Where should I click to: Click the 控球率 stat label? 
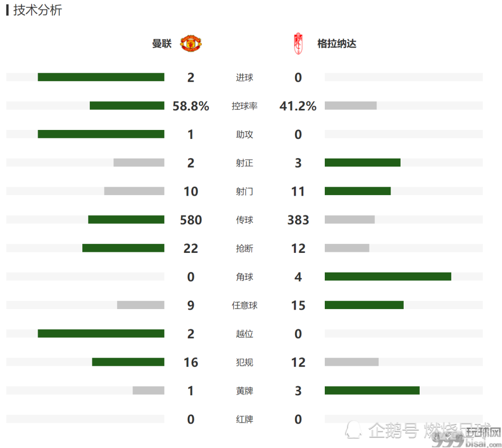244,106
